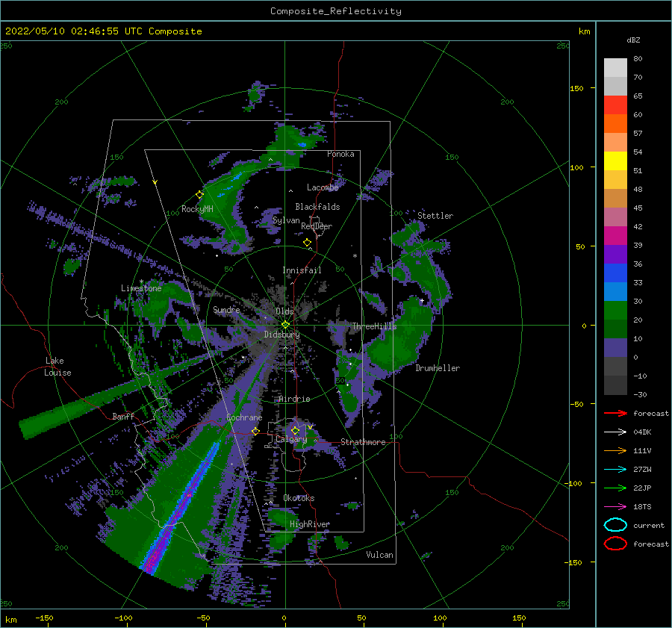Click the Olds label
This screenshot has width=672, height=628.
(x=284, y=311)
